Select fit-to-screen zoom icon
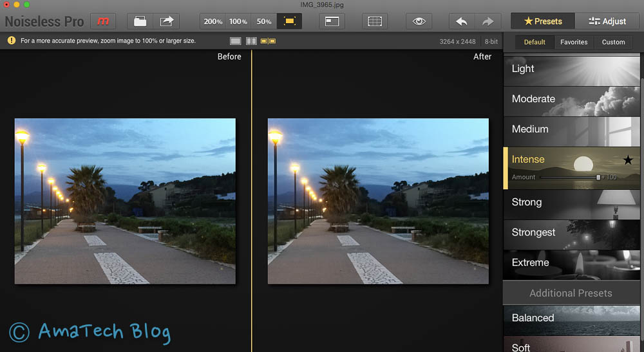644x352 pixels. tap(289, 21)
